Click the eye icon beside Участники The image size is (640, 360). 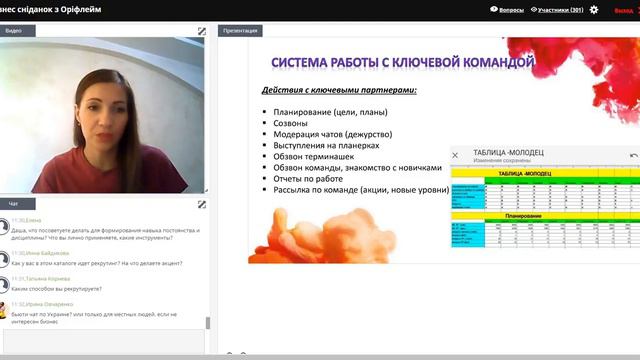(x=534, y=9)
